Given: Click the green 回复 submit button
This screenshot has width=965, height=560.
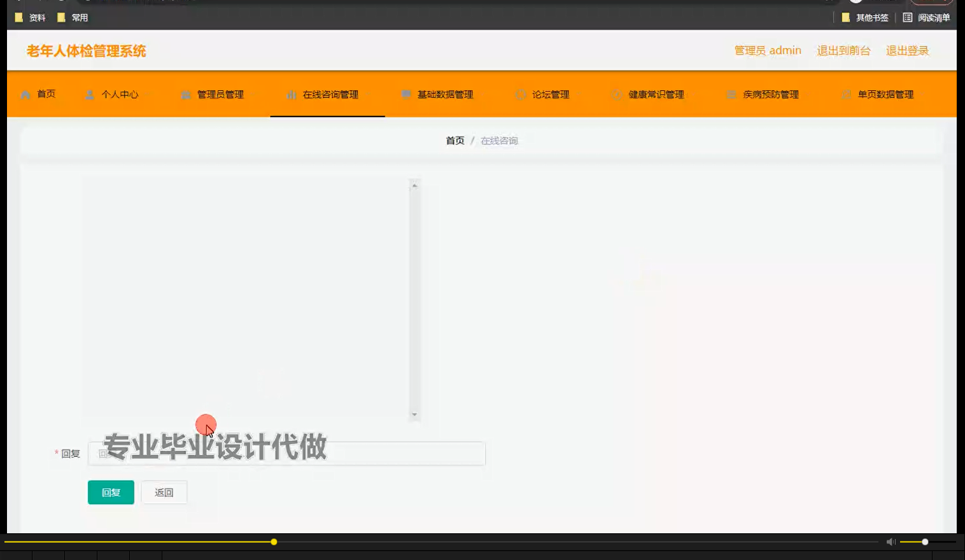Looking at the screenshot, I should click(110, 492).
